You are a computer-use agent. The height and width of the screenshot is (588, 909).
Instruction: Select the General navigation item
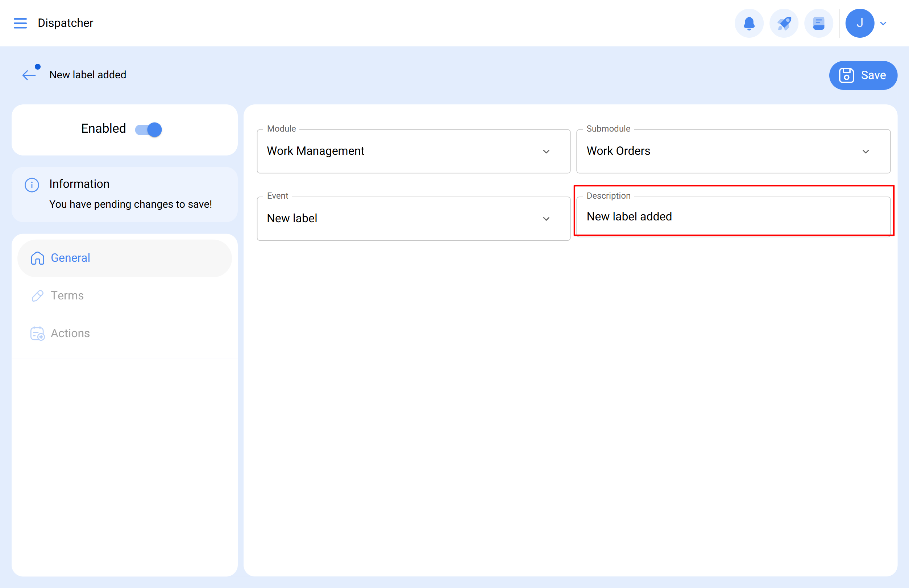[70, 258]
